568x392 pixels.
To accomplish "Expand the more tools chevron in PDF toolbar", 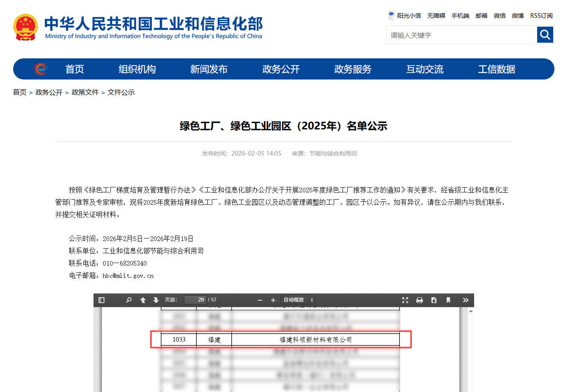I will (x=466, y=300).
